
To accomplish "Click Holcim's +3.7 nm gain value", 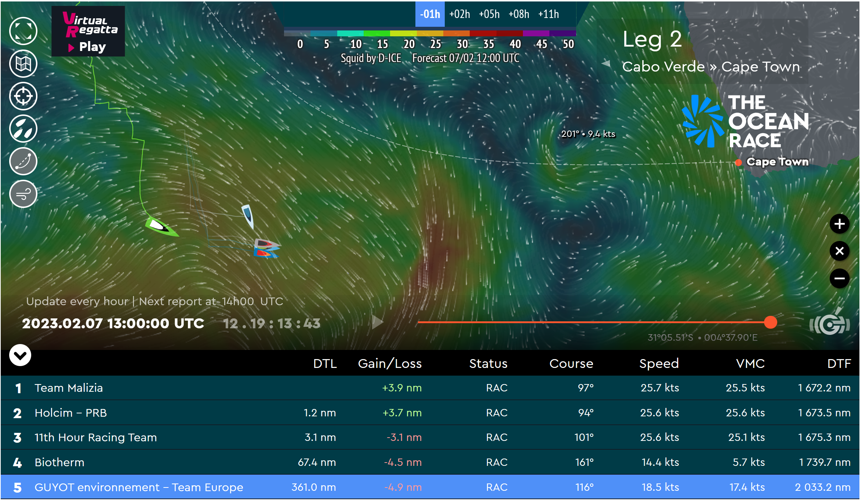I will [402, 413].
